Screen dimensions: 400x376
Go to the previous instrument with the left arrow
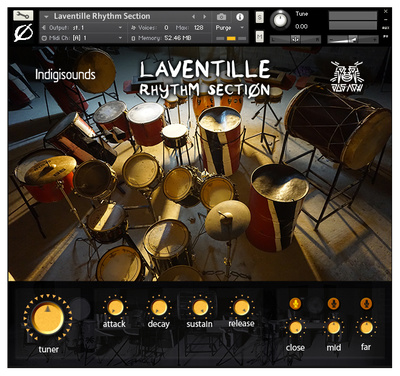(x=193, y=16)
